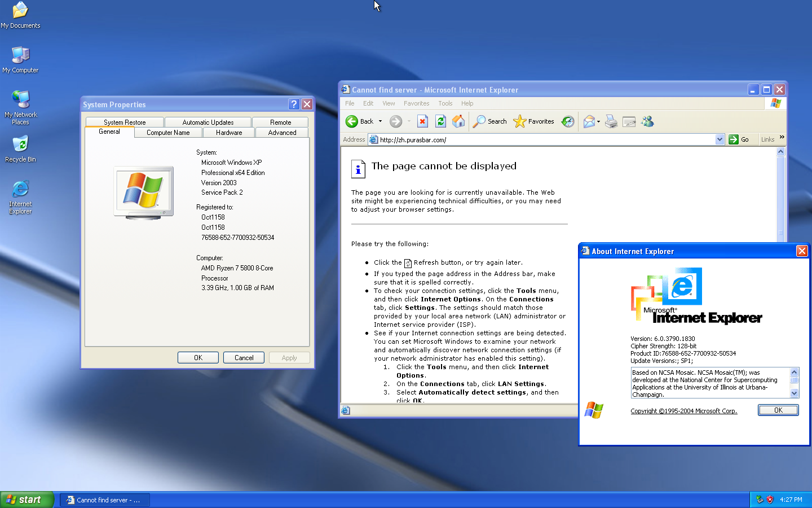Go to Home page icon
812x508 pixels.
[458, 121]
